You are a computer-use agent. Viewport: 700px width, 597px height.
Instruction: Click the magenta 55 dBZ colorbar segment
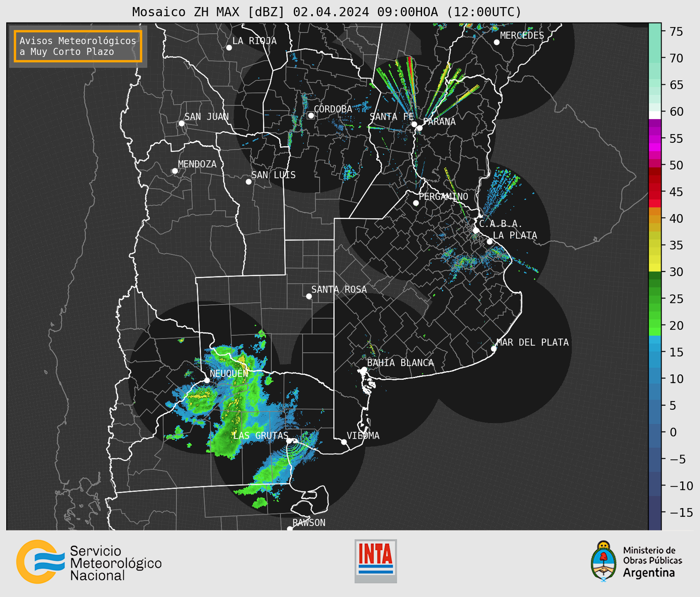coord(655,138)
